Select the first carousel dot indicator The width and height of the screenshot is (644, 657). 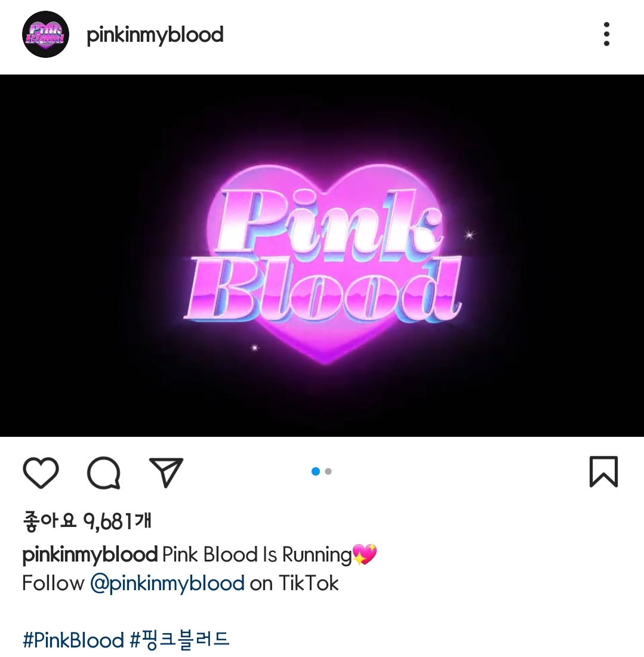[316, 471]
